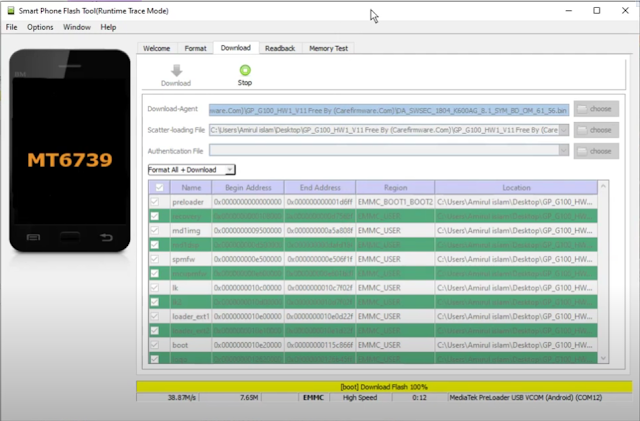
Task: Toggle the lk2 row checkbox
Action: pyautogui.click(x=155, y=302)
